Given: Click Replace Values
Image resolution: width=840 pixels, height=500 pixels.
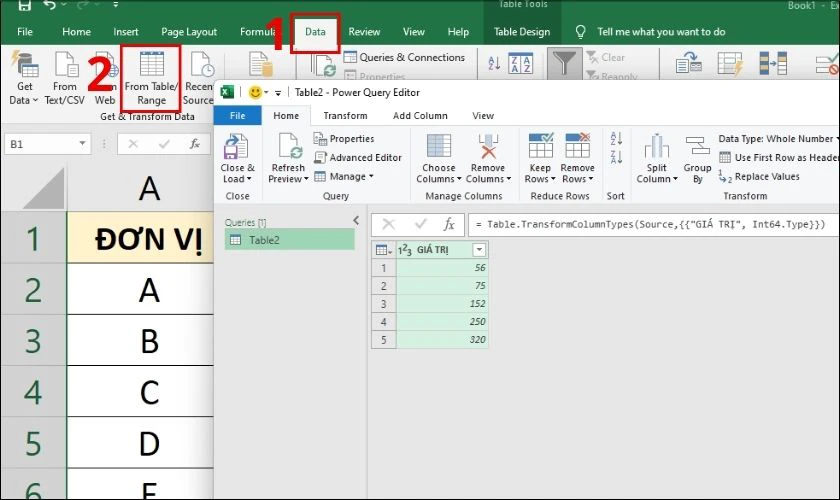Looking at the screenshot, I should coord(760,176).
